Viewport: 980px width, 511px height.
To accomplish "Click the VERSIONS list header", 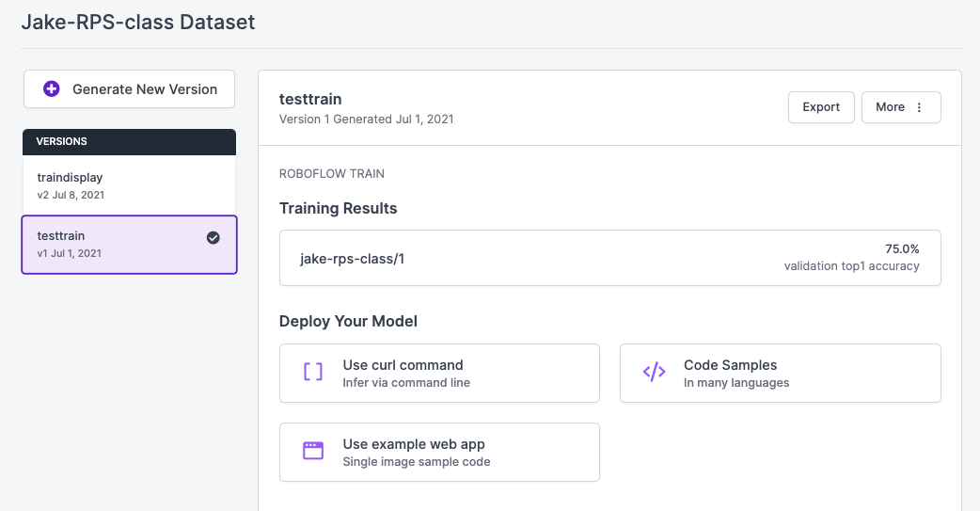I will pyautogui.click(x=129, y=141).
